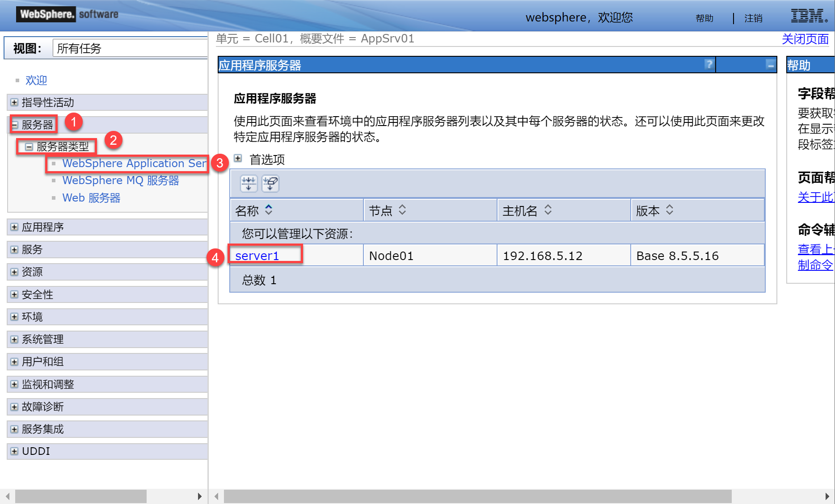
Task: Expand the 指导性活动 section
Action: (x=14, y=102)
